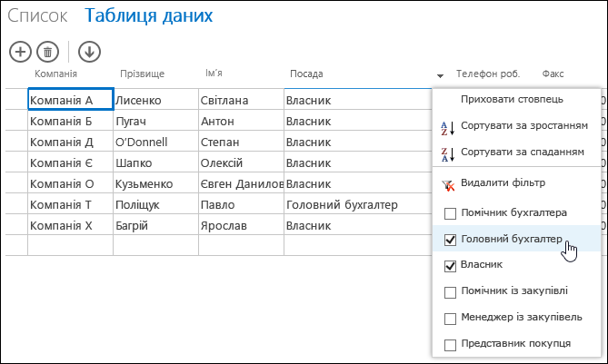The image size is (608, 364).
Task: Click the Компанія column header
Action: (55, 74)
